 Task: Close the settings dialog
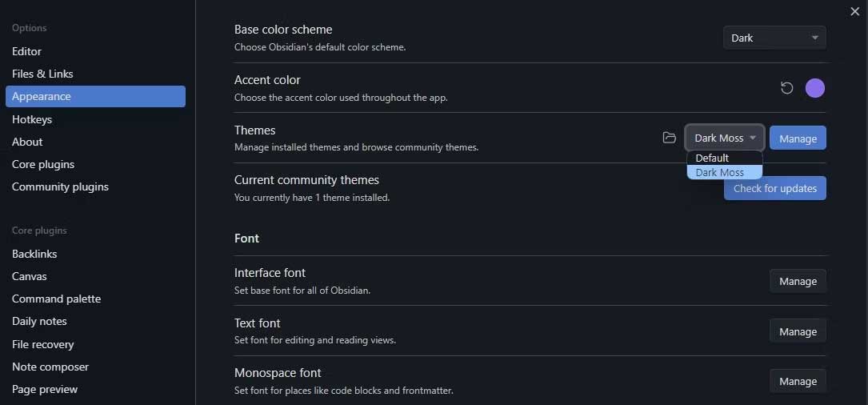point(855,10)
